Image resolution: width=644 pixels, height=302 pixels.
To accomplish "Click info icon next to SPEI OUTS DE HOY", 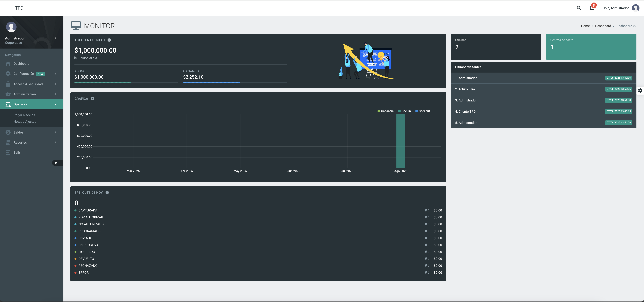I will 107,193.
